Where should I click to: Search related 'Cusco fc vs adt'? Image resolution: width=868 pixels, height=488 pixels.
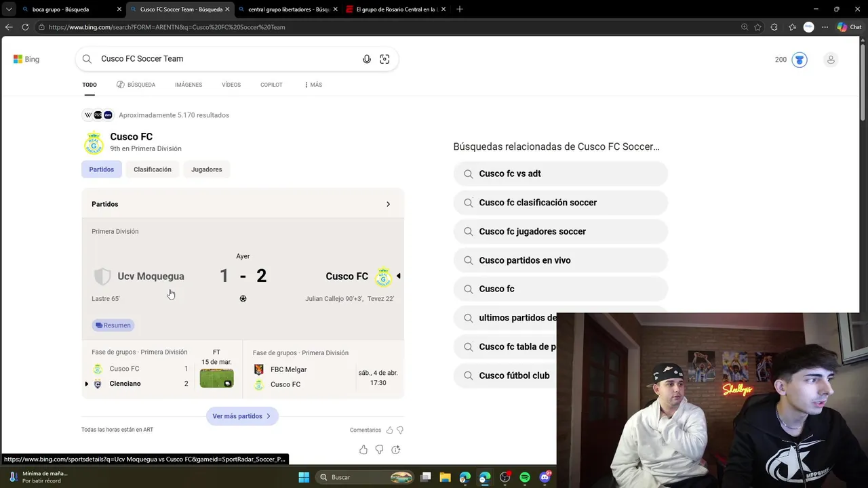tap(561, 174)
